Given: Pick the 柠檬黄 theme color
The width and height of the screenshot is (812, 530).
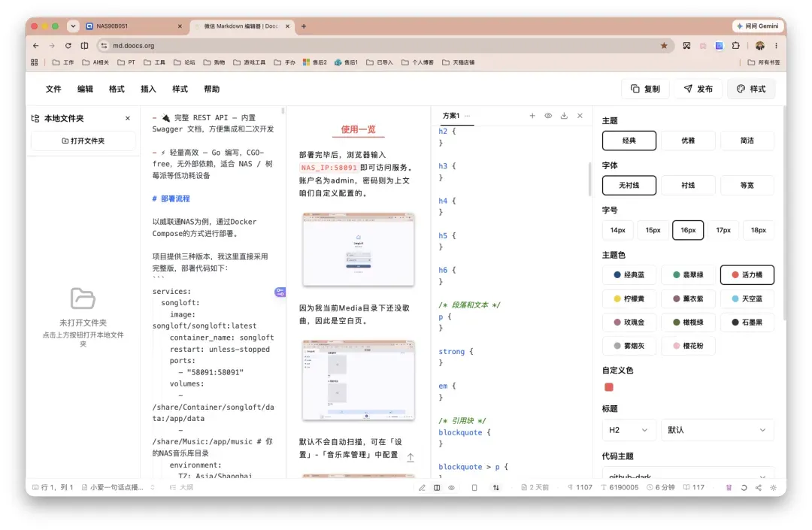Looking at the screenshot, I should point(629,298).
